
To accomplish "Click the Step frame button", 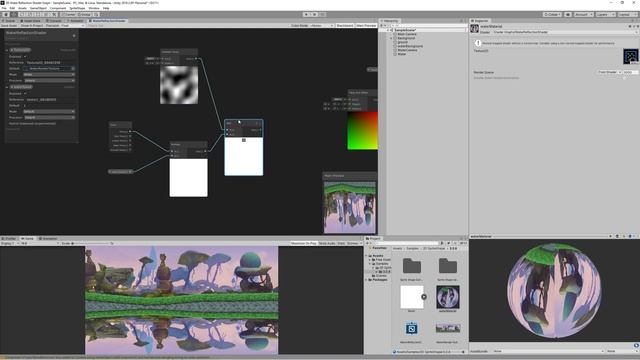I will click(322, 14).
